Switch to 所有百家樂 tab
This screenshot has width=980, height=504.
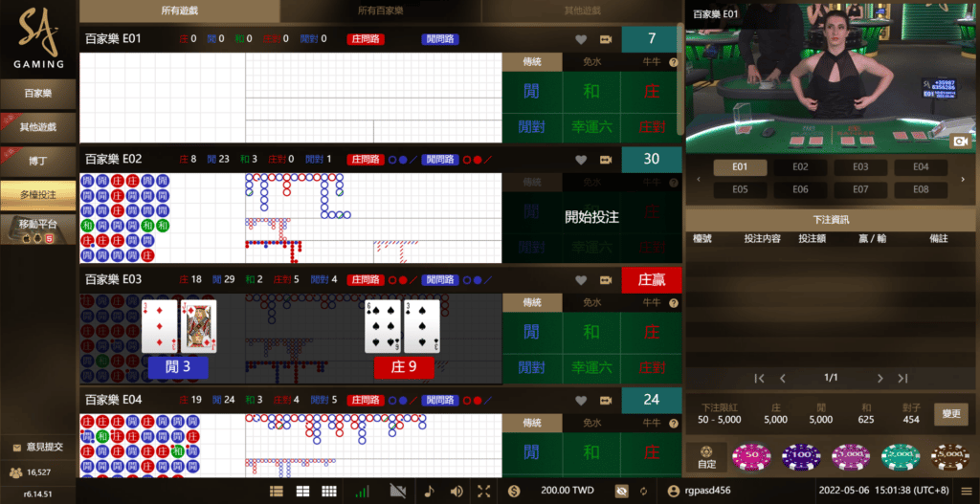point(381,11)
